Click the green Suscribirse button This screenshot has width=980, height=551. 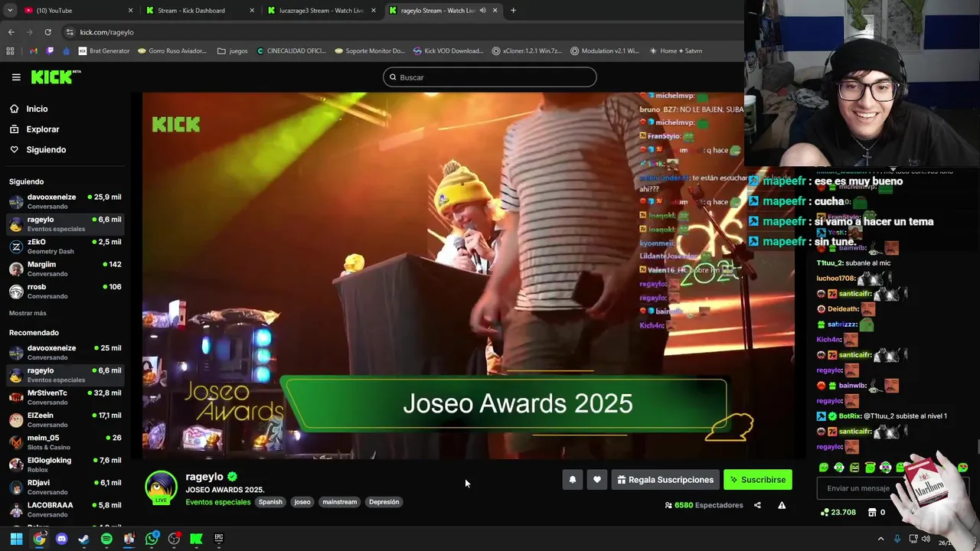[758, 480]
